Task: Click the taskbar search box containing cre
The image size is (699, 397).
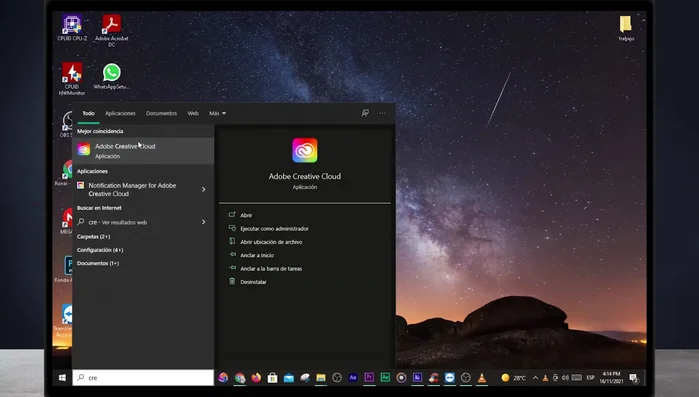Action: (143, 377)
